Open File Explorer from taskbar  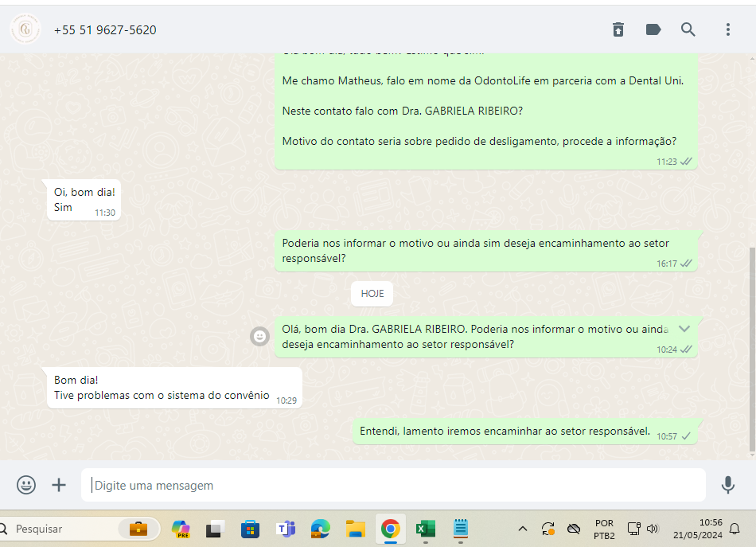(x=356, y=529)
